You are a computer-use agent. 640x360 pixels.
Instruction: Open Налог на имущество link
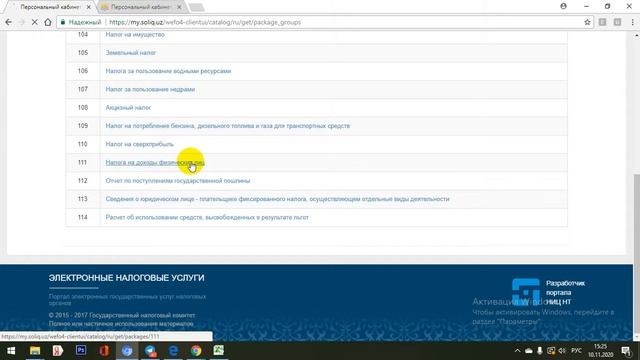click(x=135, y=35)
